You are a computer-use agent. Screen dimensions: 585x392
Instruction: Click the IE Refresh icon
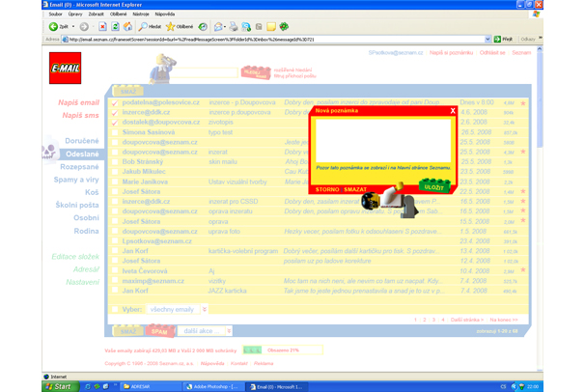click(x=116, y=27)
